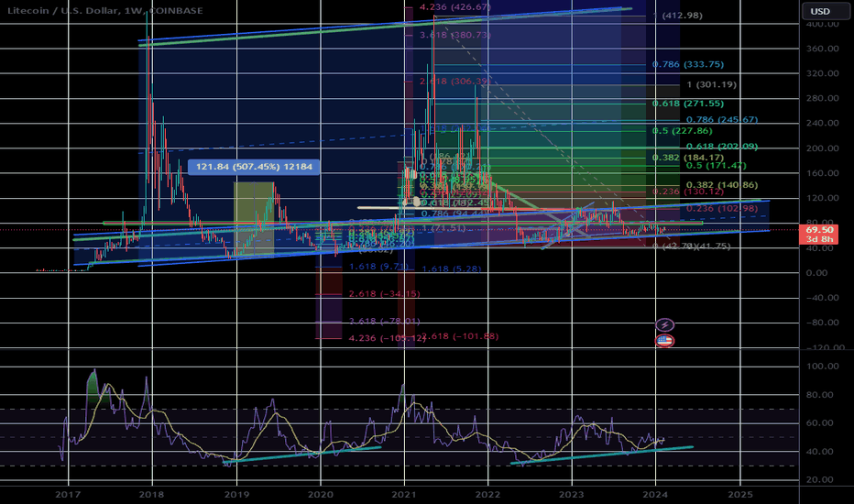Click Fib label 0.236 (130.12)
The height and width of the screenshot is (504, 854).
(x=688, y=192)
